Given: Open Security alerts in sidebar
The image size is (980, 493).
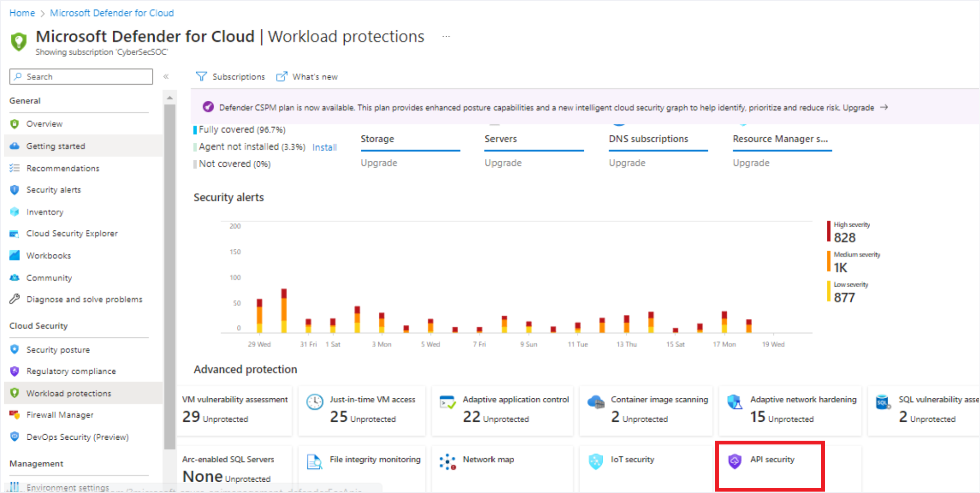Looking at the screenshot, I should [x=53, y=190].
